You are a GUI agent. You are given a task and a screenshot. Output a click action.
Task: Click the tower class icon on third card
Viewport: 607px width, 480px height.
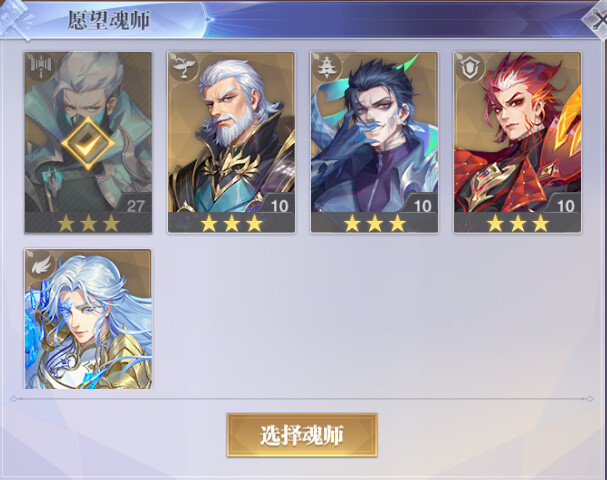[x=325, y=67]
